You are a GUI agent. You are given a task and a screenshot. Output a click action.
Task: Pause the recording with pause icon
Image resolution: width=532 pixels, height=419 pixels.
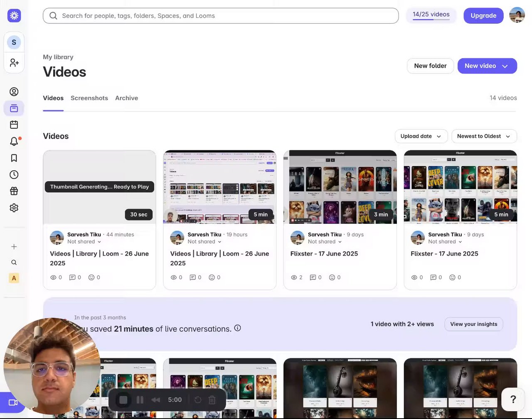coord(140,400)
